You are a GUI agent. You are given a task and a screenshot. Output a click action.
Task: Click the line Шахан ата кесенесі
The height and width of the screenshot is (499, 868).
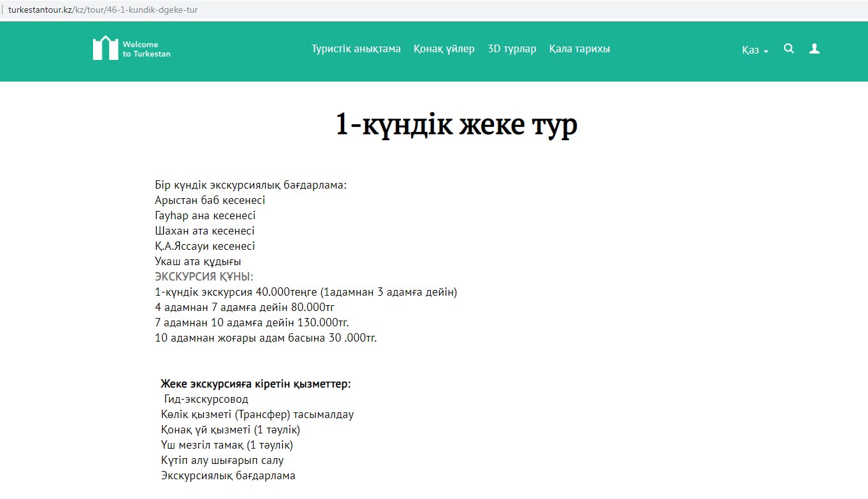205,231
